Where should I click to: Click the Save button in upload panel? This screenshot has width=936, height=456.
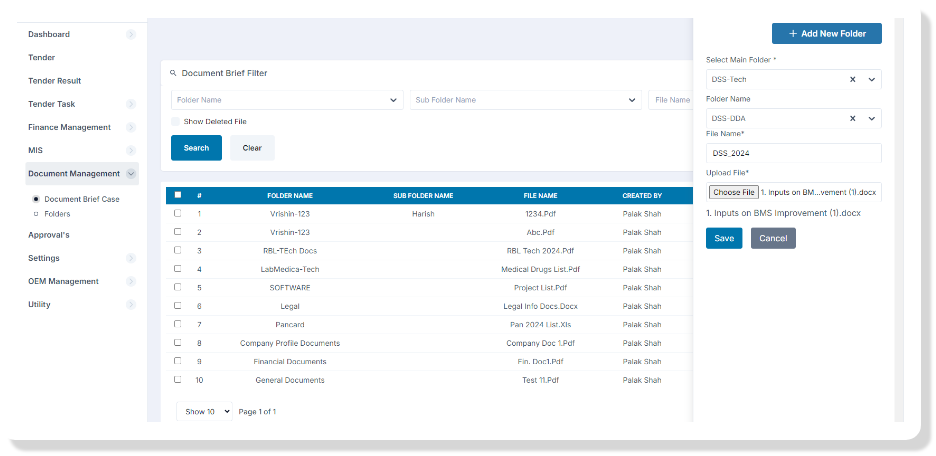pos(723,238)
